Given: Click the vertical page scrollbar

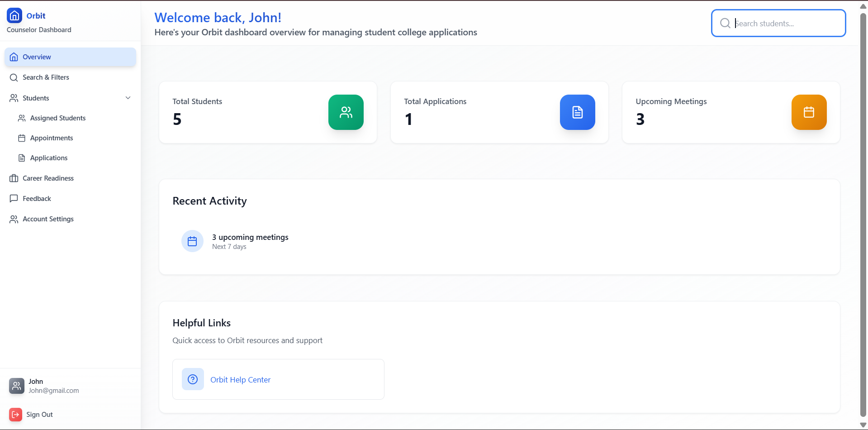Looking at the screenshot, I should (x=863, y=215).
